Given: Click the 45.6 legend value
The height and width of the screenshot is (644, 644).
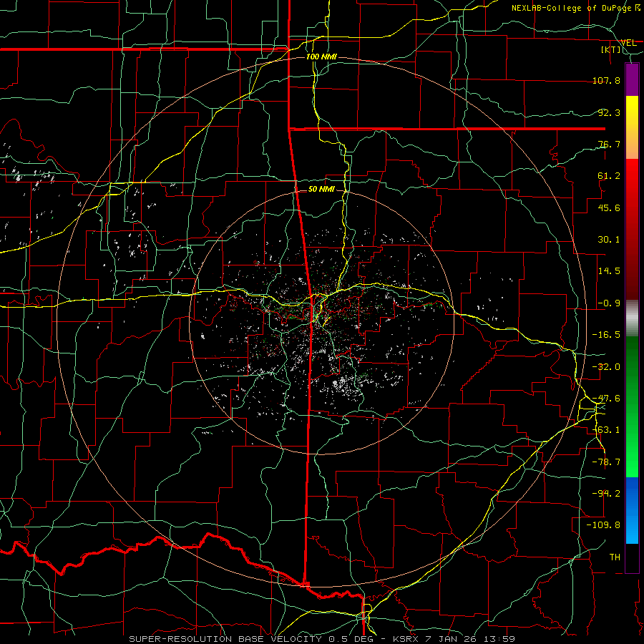Looking at the screenshot, I should 609,208.
